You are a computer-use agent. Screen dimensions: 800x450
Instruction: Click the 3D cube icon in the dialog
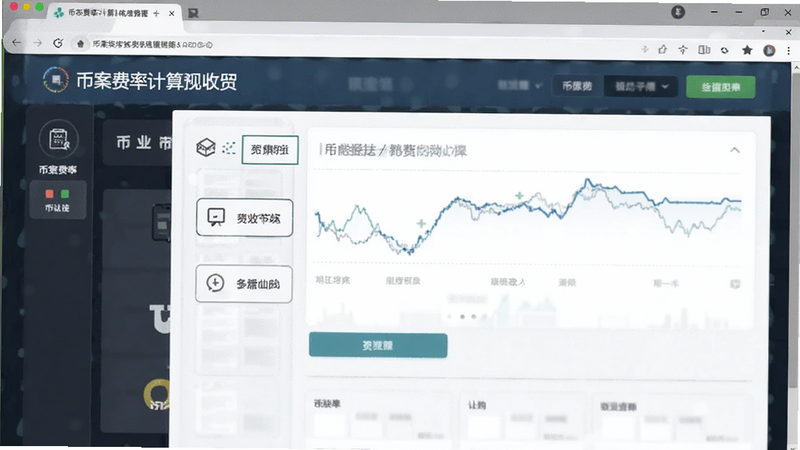[x=206, y=148]
